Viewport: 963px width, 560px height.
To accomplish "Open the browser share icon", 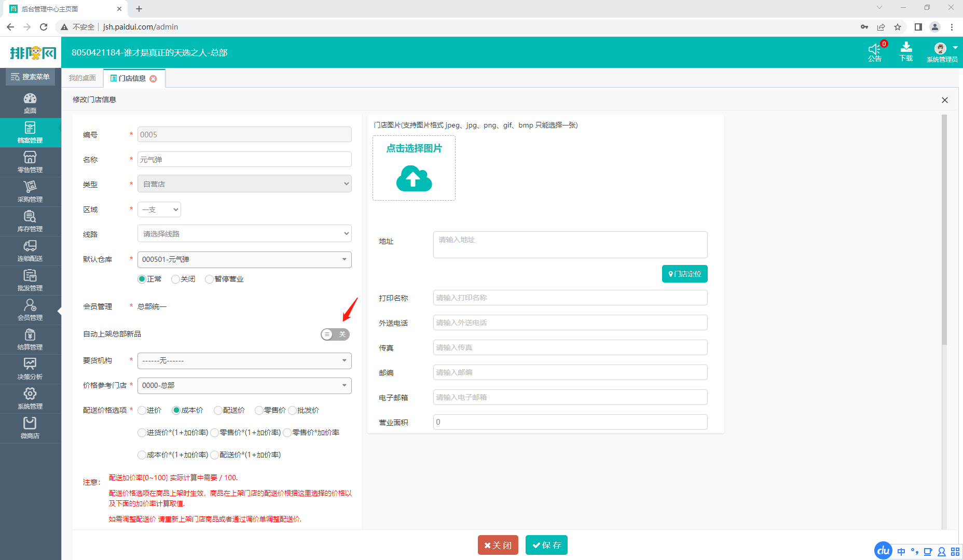I will pos(881,27).
